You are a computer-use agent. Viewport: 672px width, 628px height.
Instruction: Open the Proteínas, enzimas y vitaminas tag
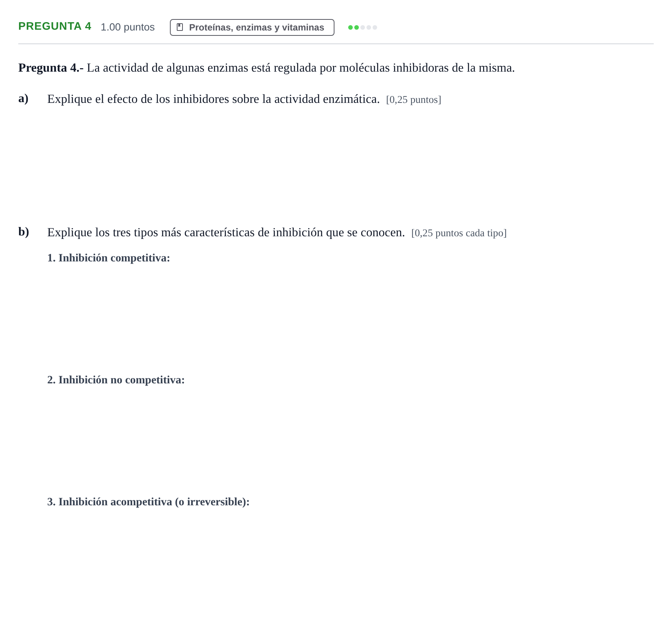(252, 27)
